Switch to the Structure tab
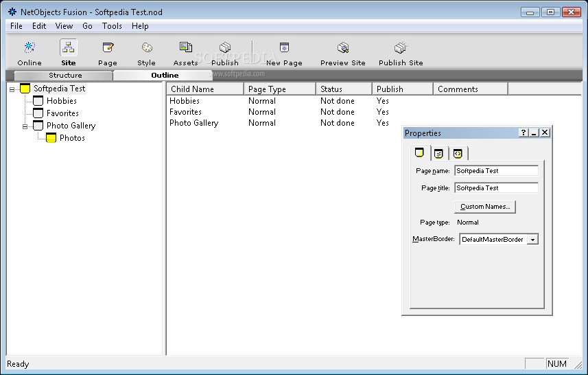Image resolution: width=588 pixels, height=375 pixels. pos(64,76)
